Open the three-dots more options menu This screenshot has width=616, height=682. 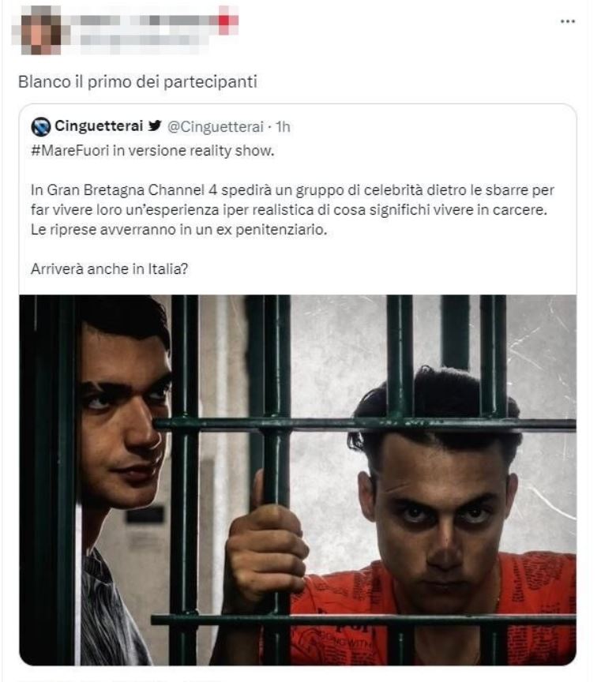click(x=567, y=21)
